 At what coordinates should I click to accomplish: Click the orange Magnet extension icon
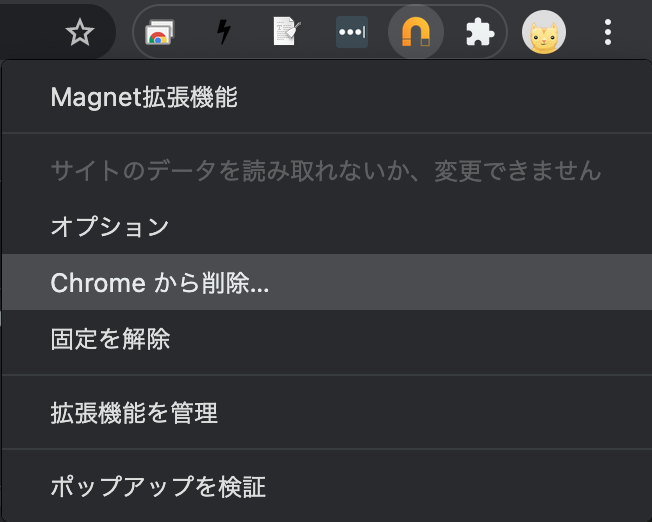coord(416,32)
